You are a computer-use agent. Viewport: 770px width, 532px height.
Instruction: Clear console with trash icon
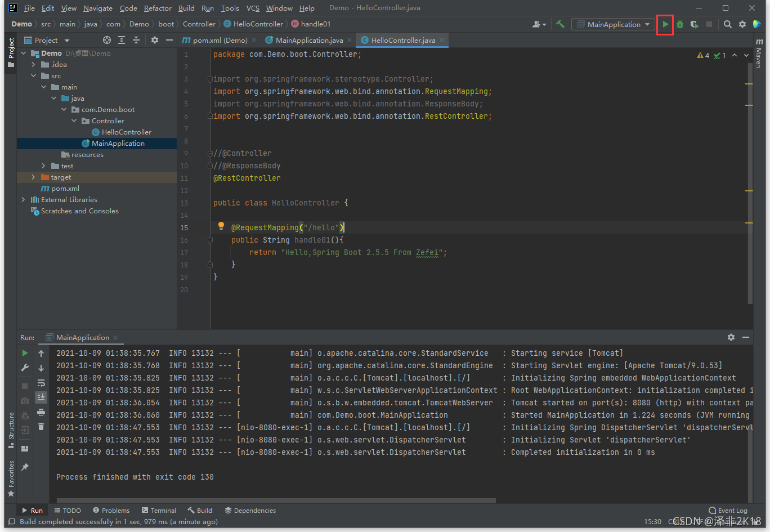click(x=41, y=427)
